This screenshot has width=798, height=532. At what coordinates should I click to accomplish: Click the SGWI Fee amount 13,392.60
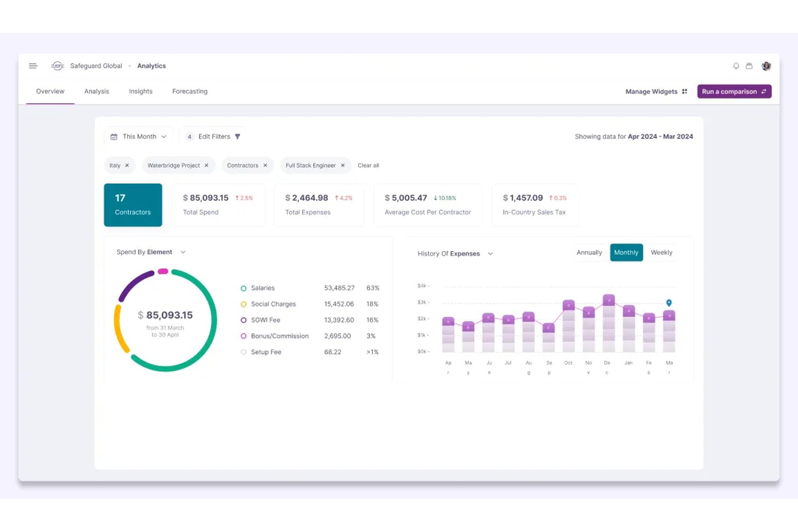[339, 320]
